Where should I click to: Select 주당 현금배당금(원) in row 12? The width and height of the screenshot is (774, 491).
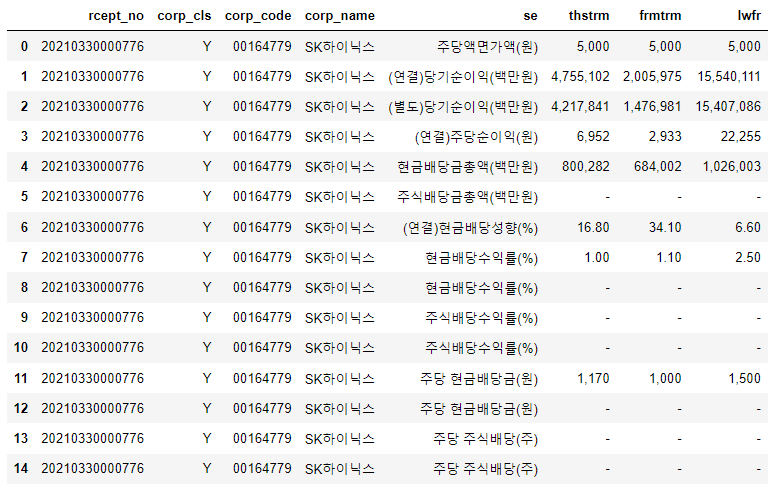tap(479, 409)
